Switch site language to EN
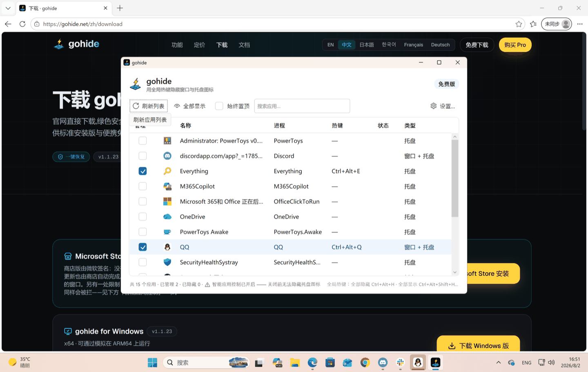The height and width of the screenshot is (372, 588). point(331,45)
